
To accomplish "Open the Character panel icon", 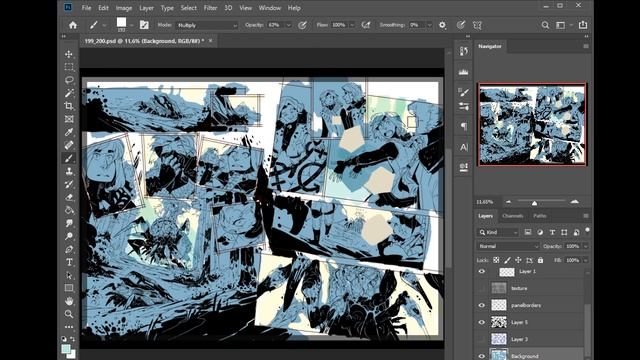I will [x=464, y=147].
